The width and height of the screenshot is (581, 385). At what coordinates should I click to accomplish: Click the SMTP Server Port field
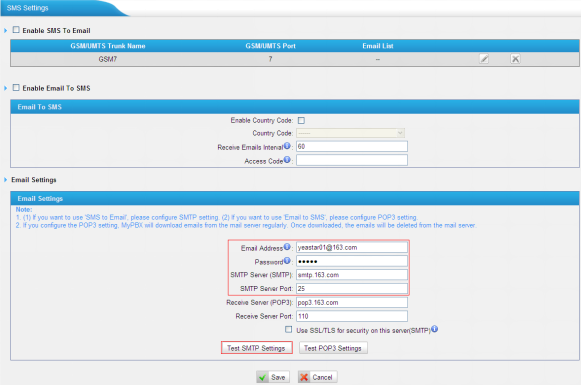tap(352, 288)
